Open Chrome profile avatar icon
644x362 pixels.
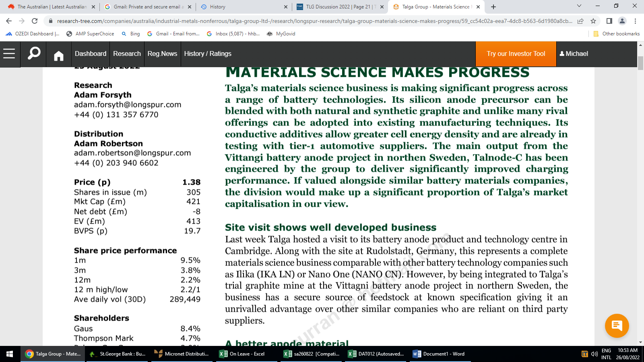tap(622, 21)
